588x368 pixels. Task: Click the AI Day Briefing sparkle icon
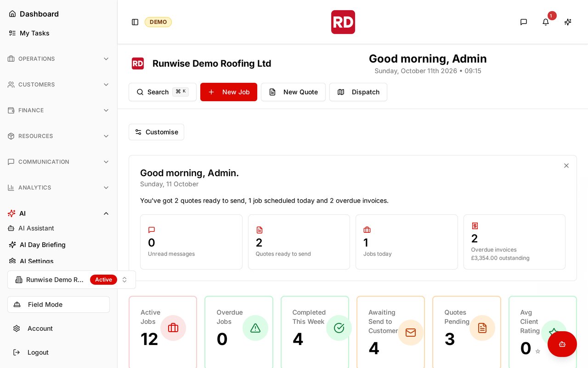point(12,245)
